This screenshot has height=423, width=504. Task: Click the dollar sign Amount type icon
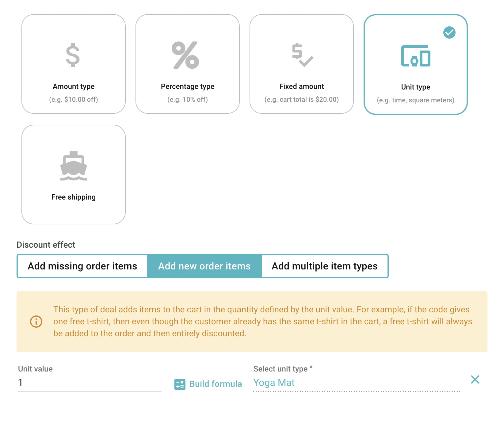73,55
